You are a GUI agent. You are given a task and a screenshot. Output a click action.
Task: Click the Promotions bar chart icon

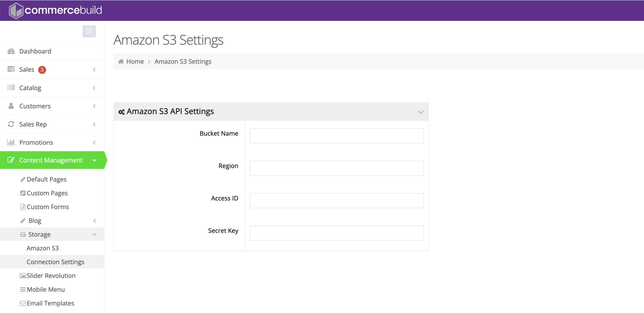click(x=11, y=142)
